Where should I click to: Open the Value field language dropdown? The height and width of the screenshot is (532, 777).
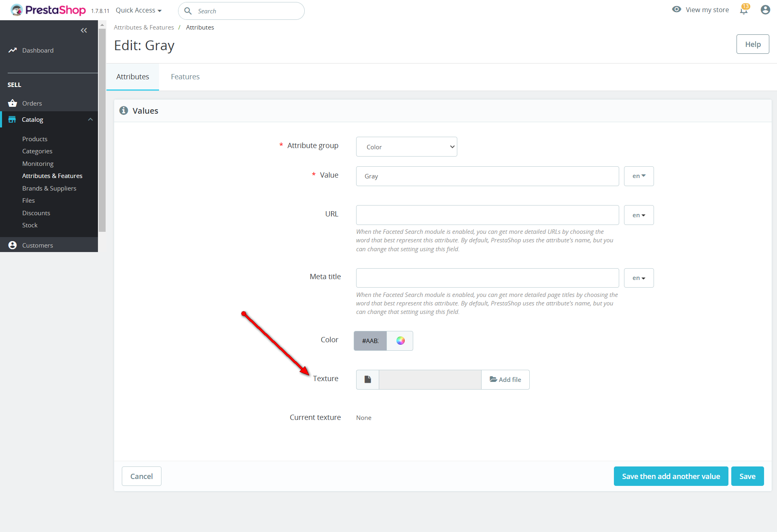point(639,176)
